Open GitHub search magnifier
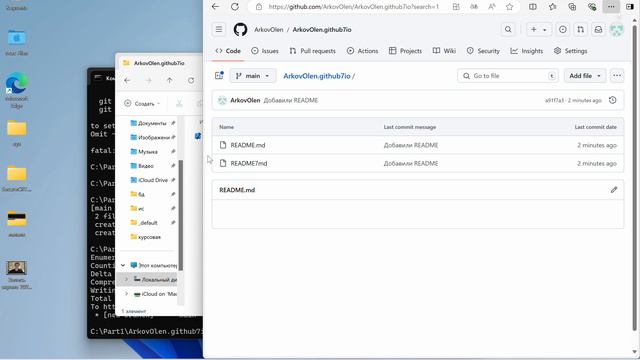Viewport: 640px width, 360px height. tap(508, 29)
